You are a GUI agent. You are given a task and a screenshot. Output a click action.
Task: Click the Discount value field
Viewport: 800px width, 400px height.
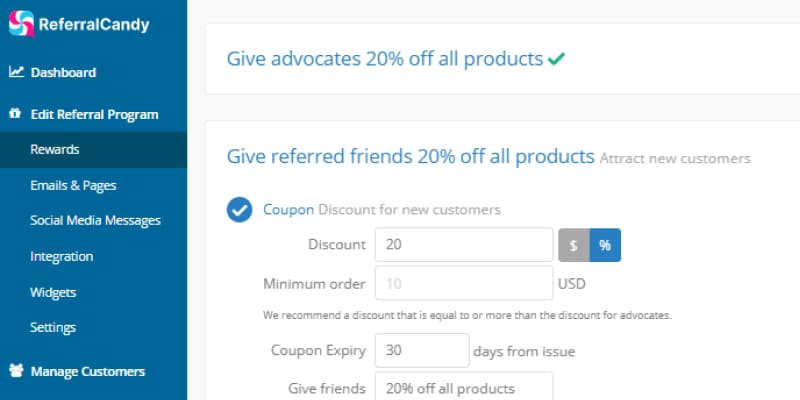pos(464,244)
